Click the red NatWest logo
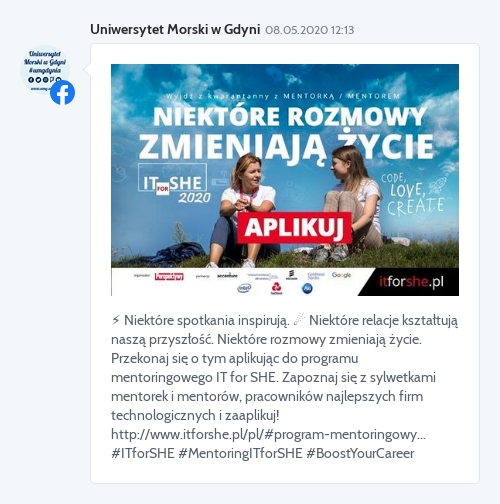 coord(276,289)
